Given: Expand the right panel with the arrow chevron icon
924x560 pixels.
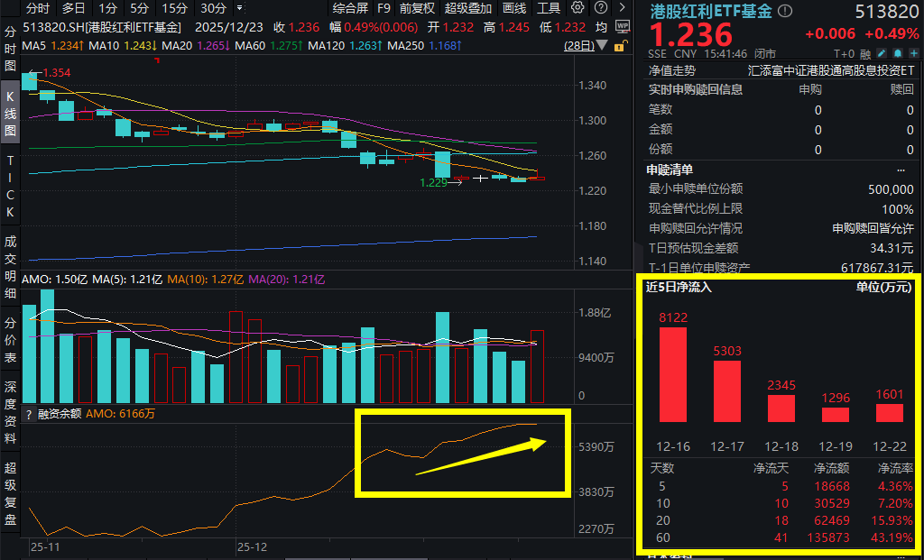Looking at the screenshot, I should click(x=622, y=7).
